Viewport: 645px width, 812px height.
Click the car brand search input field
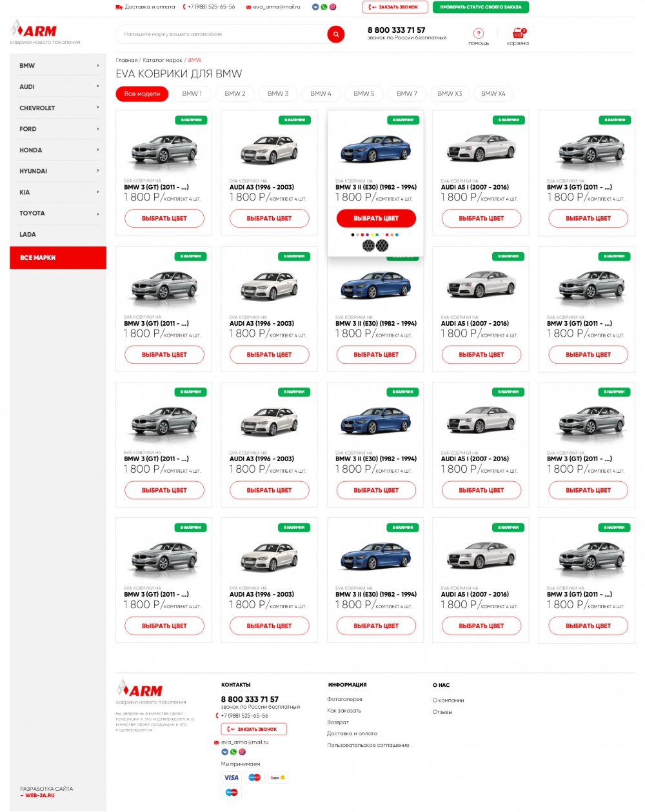click(219, 34)
